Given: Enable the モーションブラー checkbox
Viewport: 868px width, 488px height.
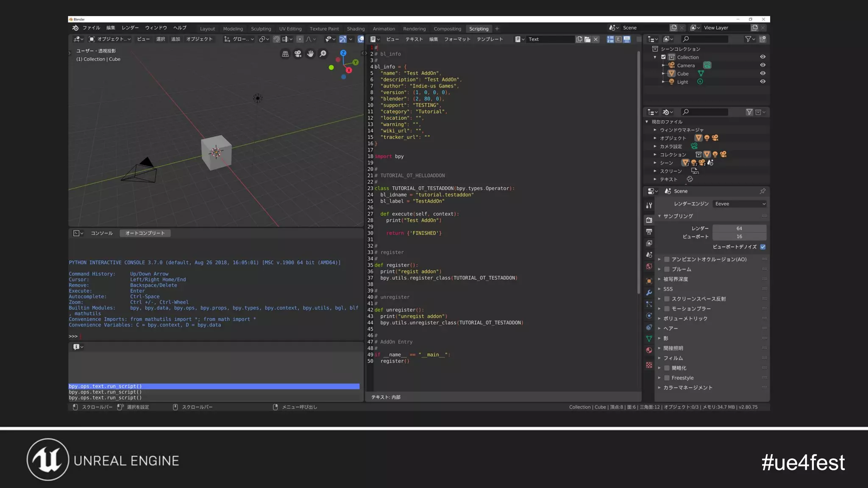Looking at the screenshot, I should pyautogui.click(x=667, y=309).
